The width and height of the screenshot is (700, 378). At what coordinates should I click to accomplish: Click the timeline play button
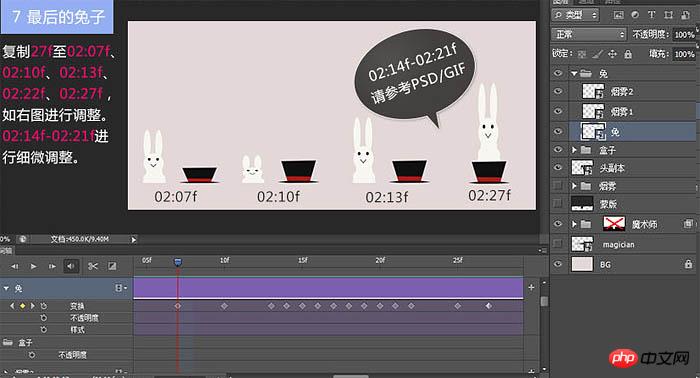pyautogui.click(x=33, y=266)
